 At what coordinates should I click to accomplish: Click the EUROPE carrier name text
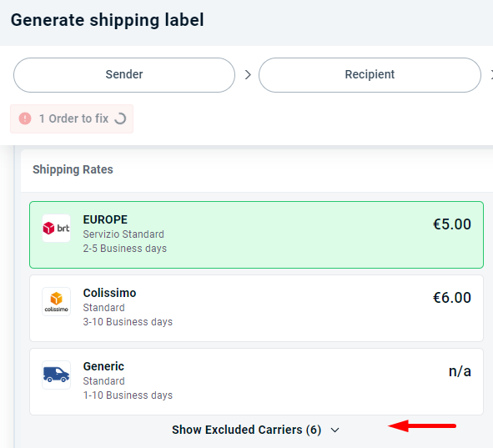click(x=105, y=219)
